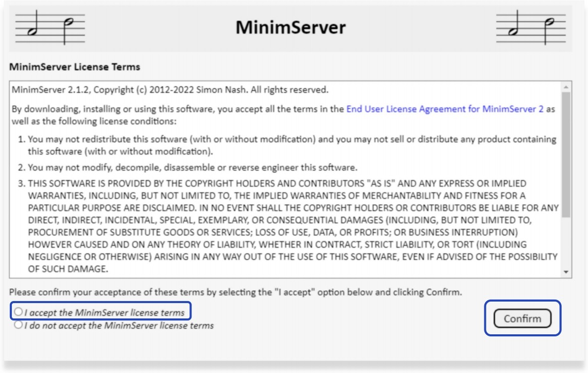This screenshot has height=373, width=588.
Task: Click the "You may not redistribute this software" condition
Action: (x=292, y=145)
